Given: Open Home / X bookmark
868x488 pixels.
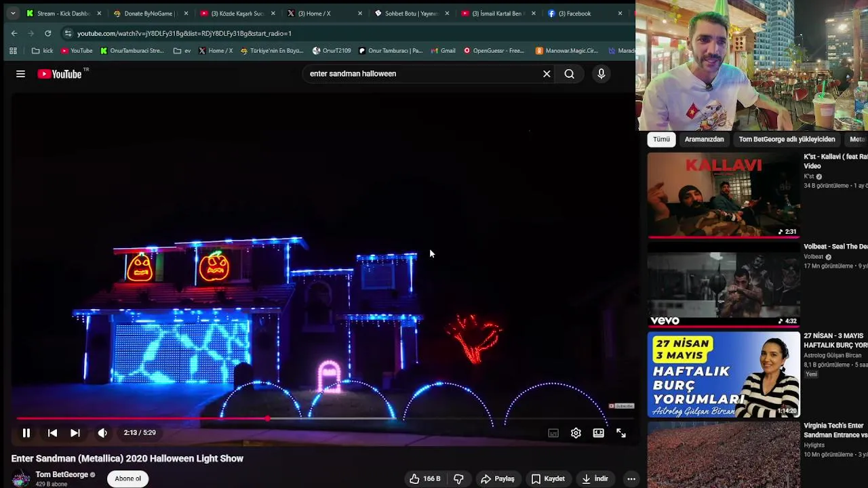Looking at the screenshot, I should coord(216,51).
